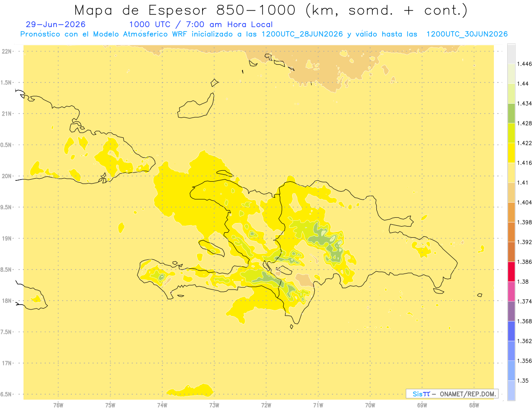Click the longitude label 73W
The image size is (532, 411).
[x=214, y=406]
